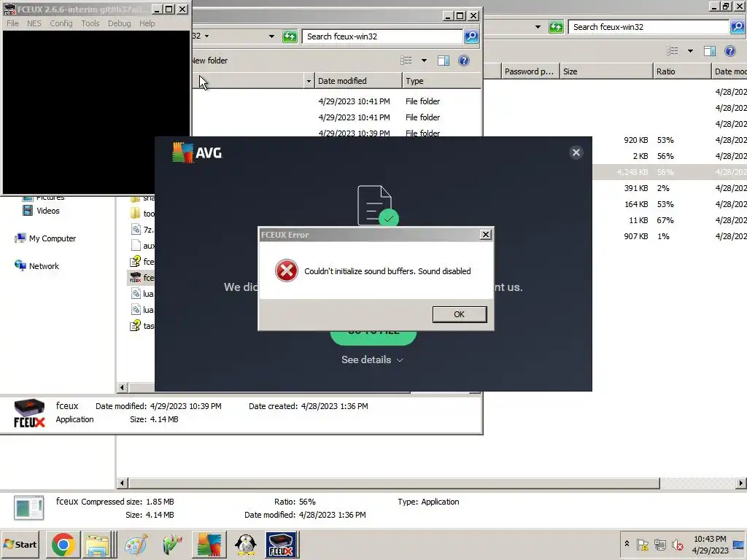This screenshot has height=560, width=747.
Task: Expand See details in AVG popup
Action: 372,359
